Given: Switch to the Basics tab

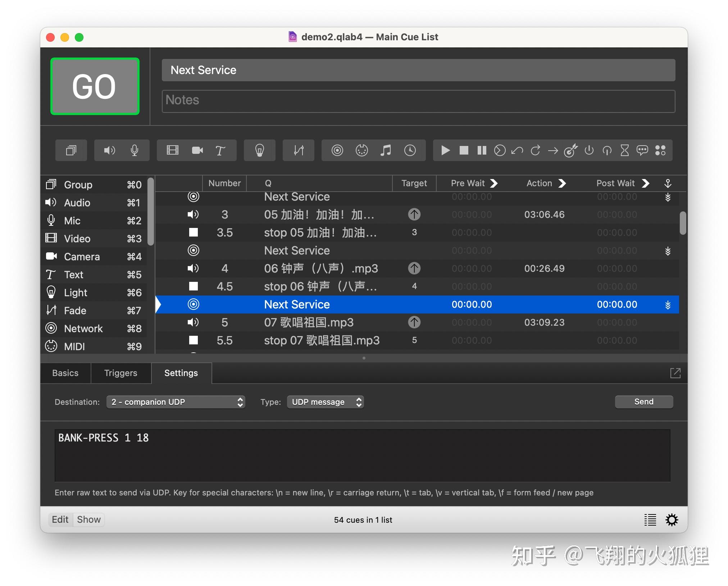Looking at the screenshot, I should click(65, 373).
